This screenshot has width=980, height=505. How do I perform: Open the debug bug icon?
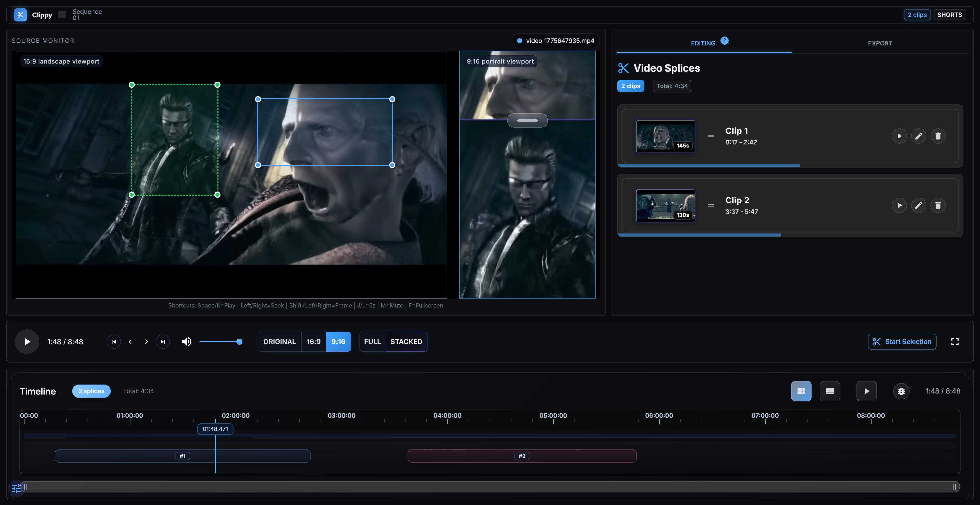(x=901, y=391)
